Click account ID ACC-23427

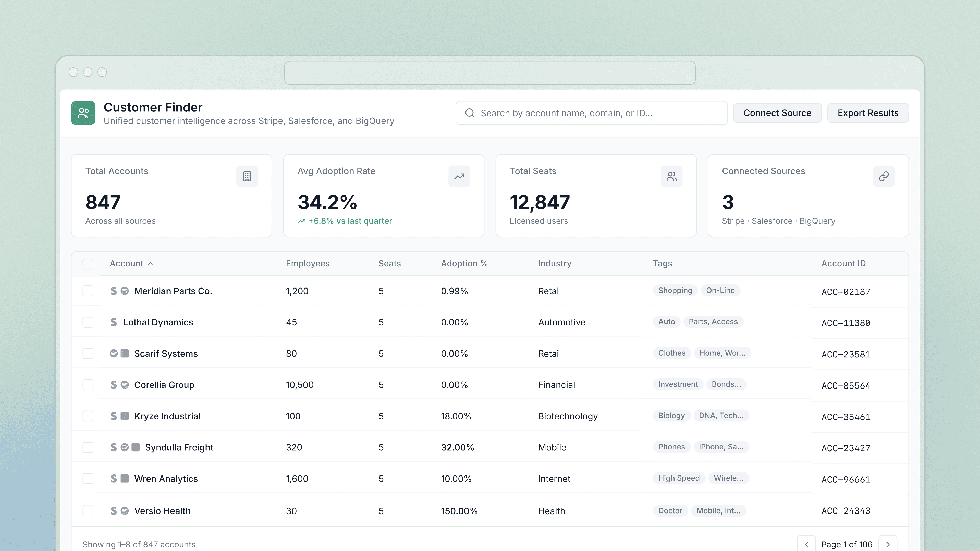tap(846, 448)
